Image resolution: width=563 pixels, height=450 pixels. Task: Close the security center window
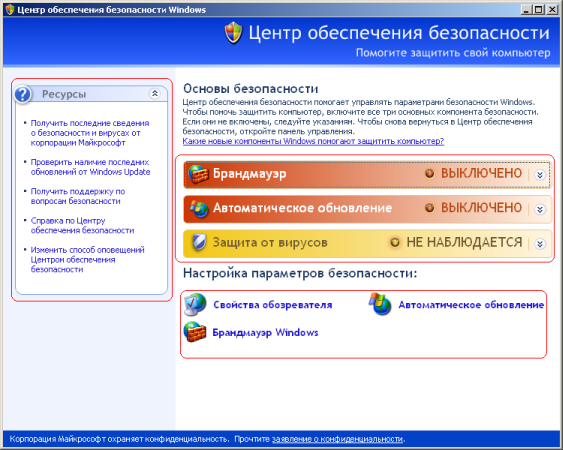(552, 9)
